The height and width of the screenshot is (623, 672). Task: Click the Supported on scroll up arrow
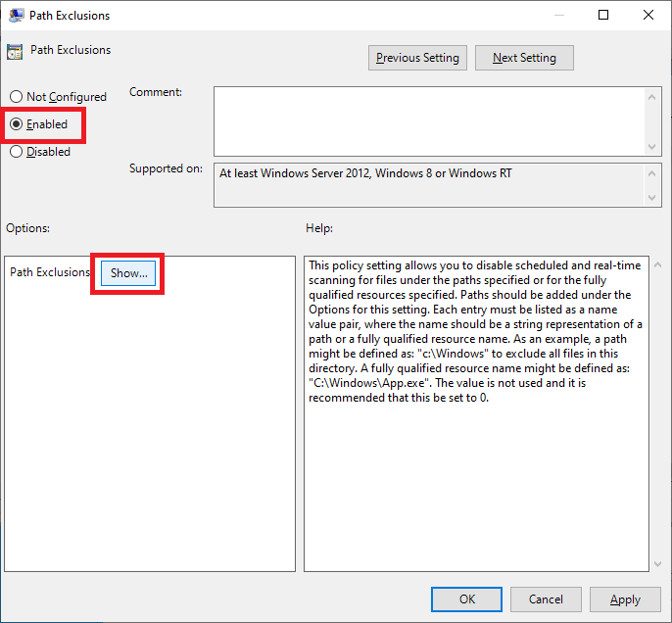653,172
